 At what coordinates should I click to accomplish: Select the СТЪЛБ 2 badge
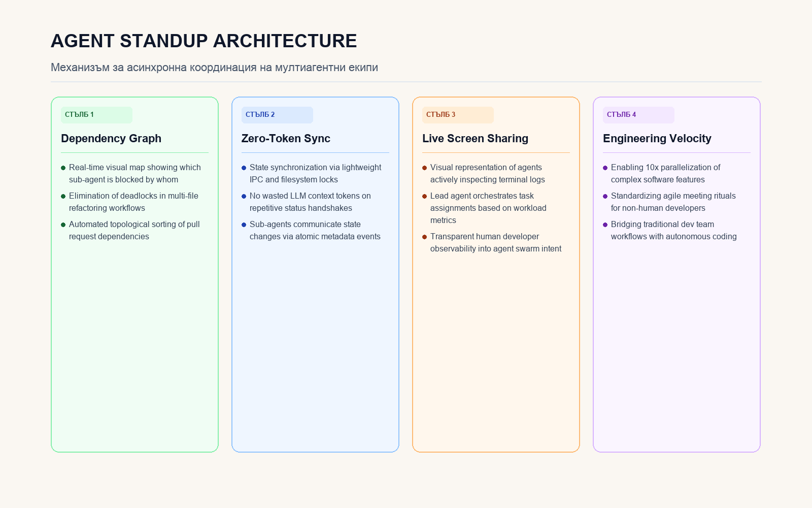tap(277, 115)
